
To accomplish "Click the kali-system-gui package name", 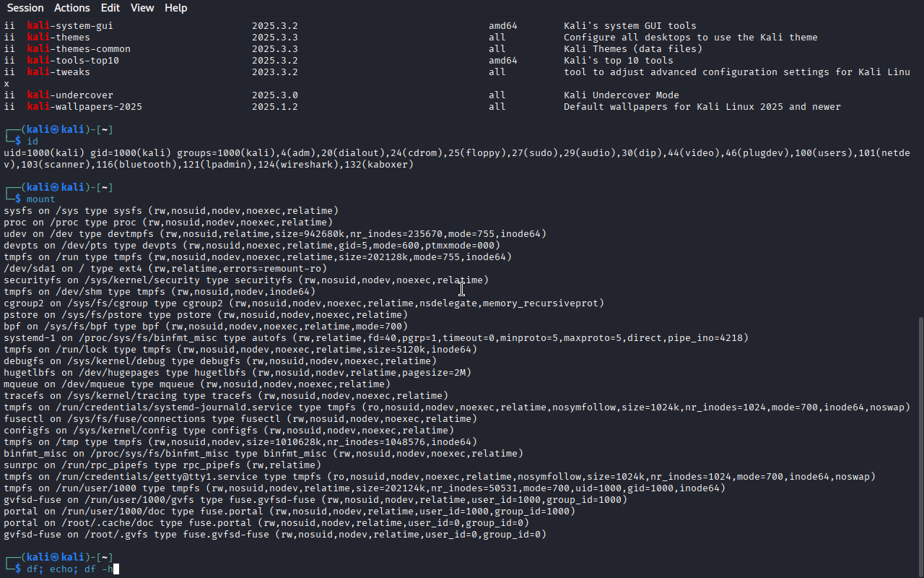I will coord(70,26).
